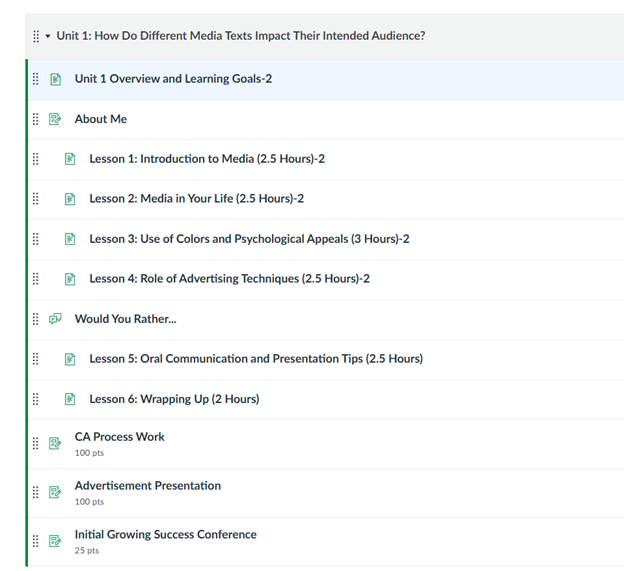Image resolution: width=624 pixels, height=571 pixels.
Task: Click assignment icon beside About Me
Action: tap(55, 119)
